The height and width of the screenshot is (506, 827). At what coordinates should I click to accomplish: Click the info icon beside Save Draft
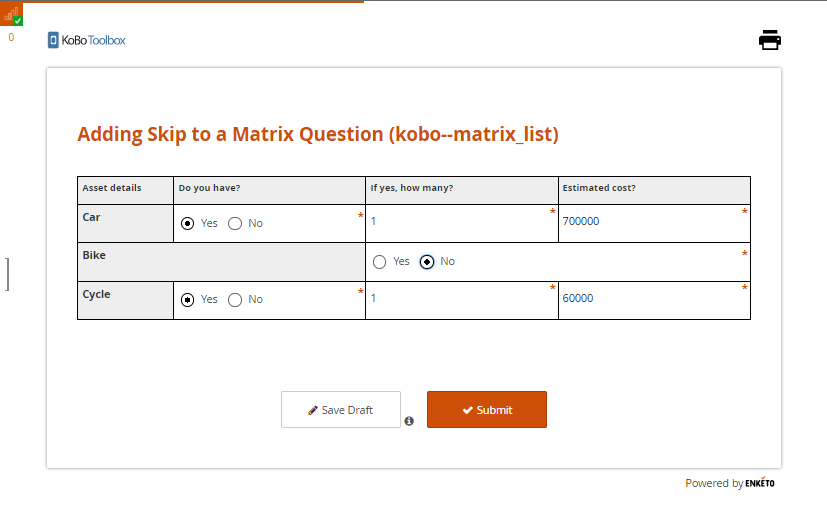[409, 421]
